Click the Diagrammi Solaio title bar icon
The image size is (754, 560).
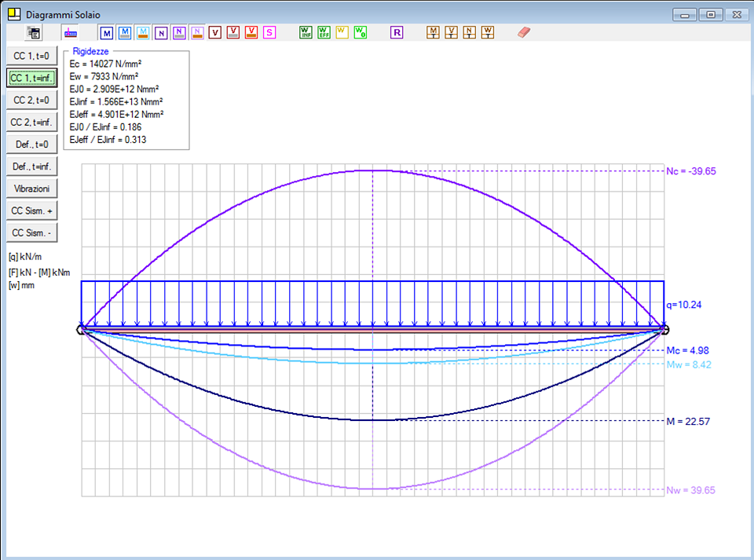(x=13, y=14)
